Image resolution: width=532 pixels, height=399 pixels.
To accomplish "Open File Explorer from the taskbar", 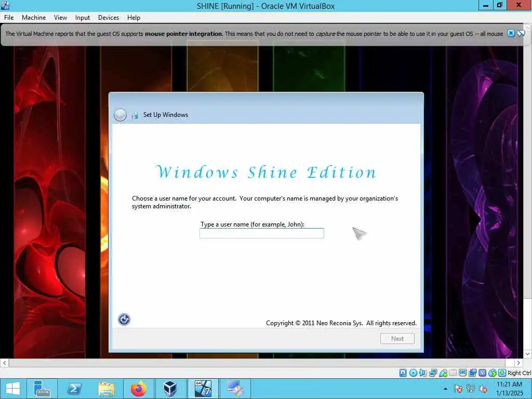I will pos(106,389).
